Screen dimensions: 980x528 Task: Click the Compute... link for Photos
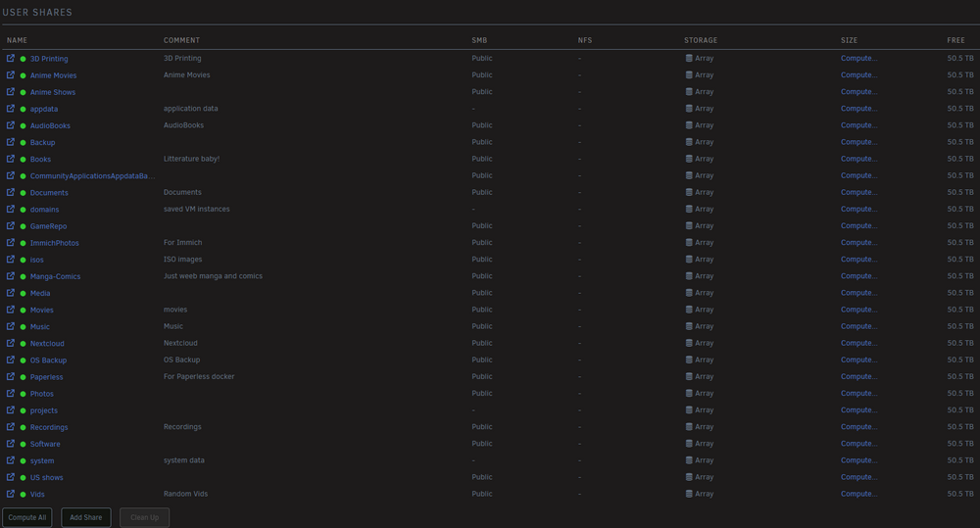(858, 393)
